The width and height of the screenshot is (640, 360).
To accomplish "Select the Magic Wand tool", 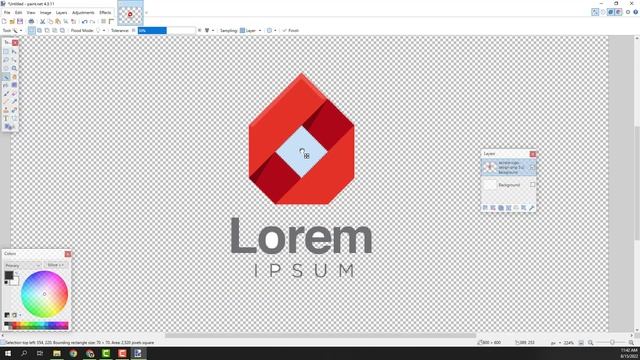I will [6, 77].
